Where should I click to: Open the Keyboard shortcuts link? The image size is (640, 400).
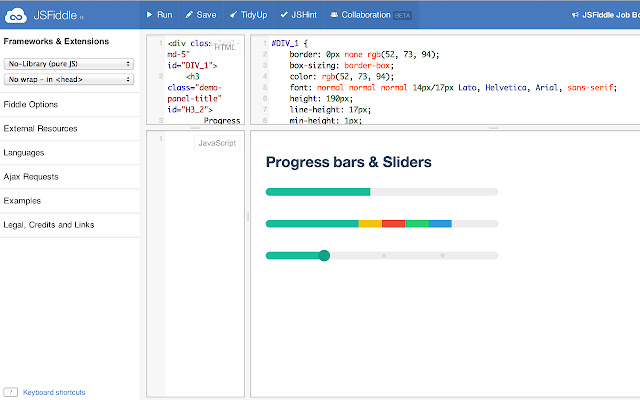pyautogui.click(x=53, y=392)
